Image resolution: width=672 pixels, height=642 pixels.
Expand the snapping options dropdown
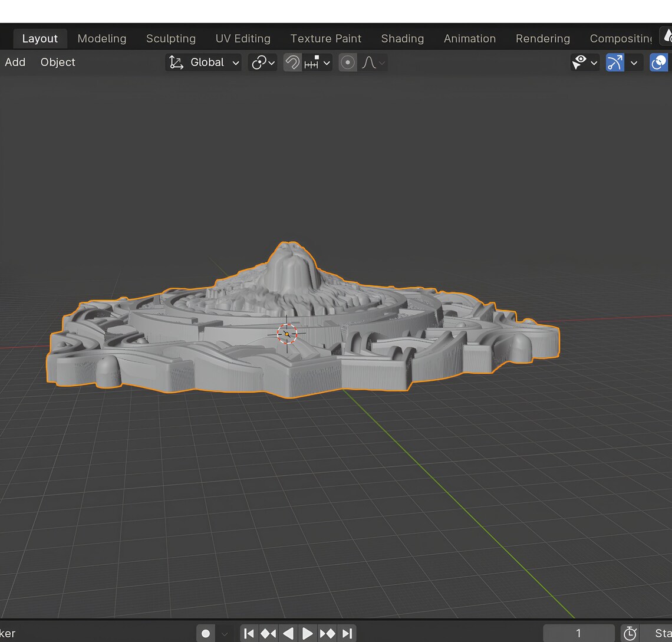(318, 62)
